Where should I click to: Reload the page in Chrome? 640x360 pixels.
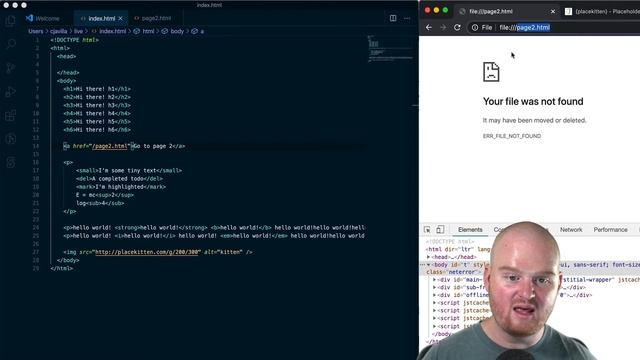point(457,27)
